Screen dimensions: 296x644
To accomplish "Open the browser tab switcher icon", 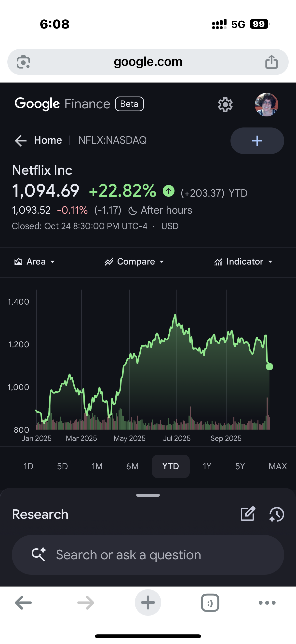I will coord(210,602).
